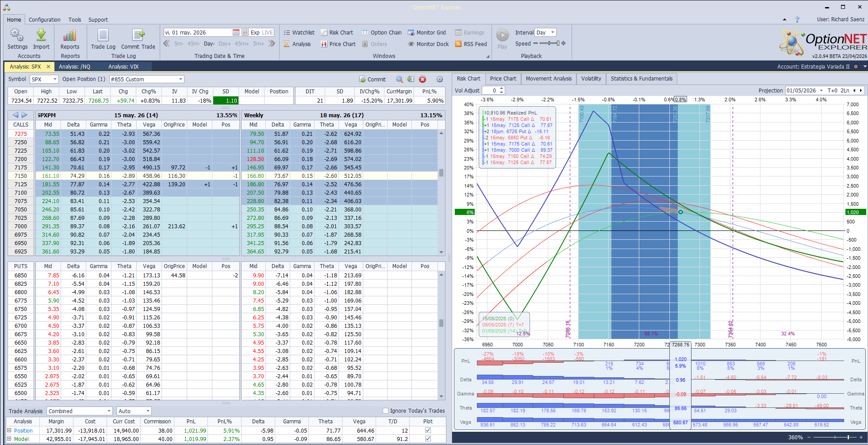This screenshot has height=445, width=868.
Task: Toggle the jump-to-expiration button beside the calendar
Action: coord(245,32)
